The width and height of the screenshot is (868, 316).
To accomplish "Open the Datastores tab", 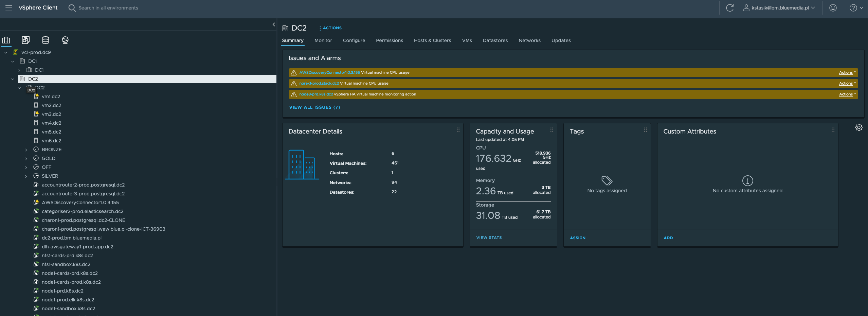I will pos(495,40).
